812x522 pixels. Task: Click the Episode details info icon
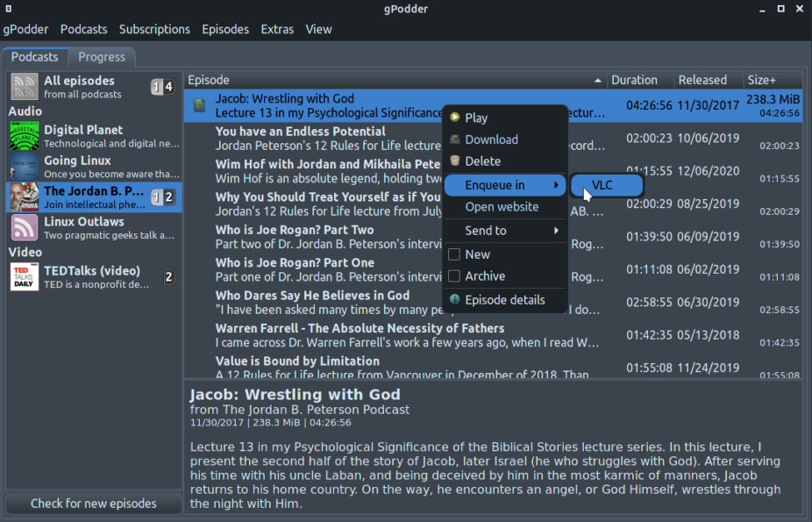coord(455,299)
